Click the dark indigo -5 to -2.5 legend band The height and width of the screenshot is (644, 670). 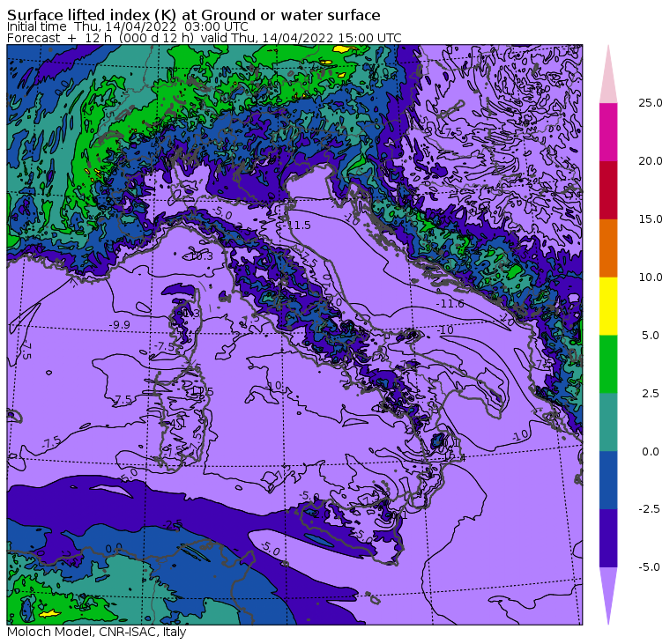(x=608, y=538)
